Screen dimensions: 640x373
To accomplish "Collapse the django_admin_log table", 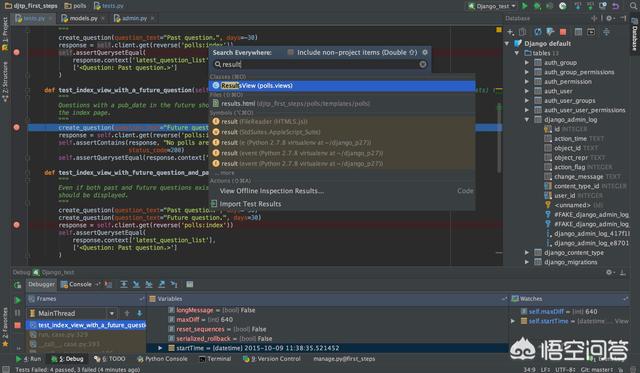I will (527, 120).
